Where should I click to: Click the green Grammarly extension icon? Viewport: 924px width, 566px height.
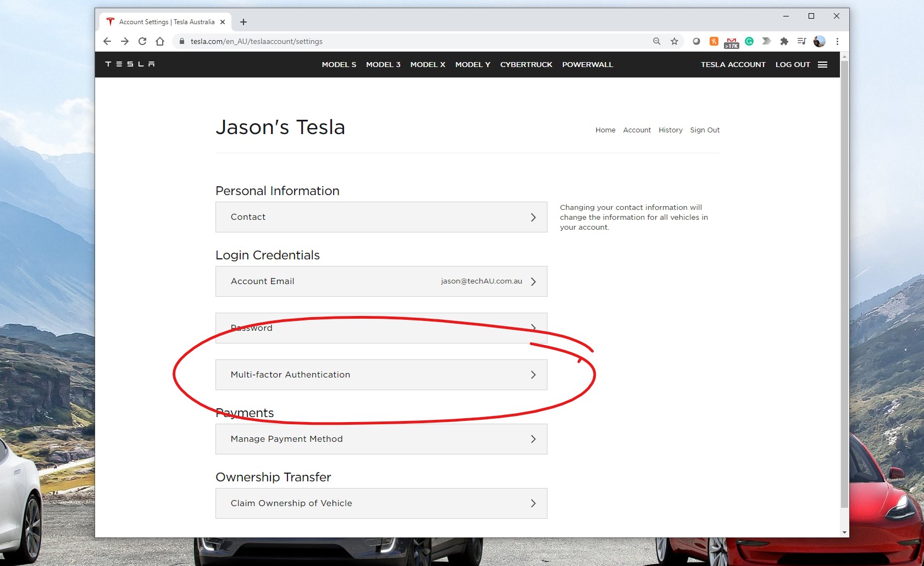749,41
